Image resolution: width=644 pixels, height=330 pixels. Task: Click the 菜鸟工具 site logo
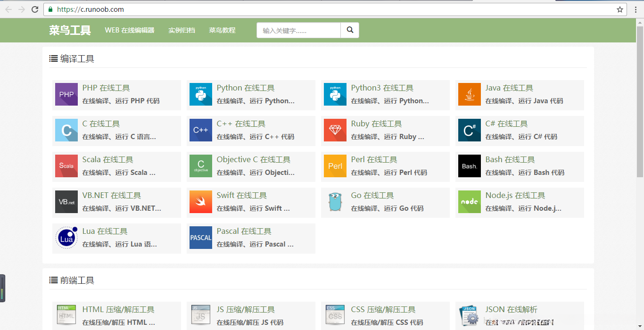(x=70, y=30)
